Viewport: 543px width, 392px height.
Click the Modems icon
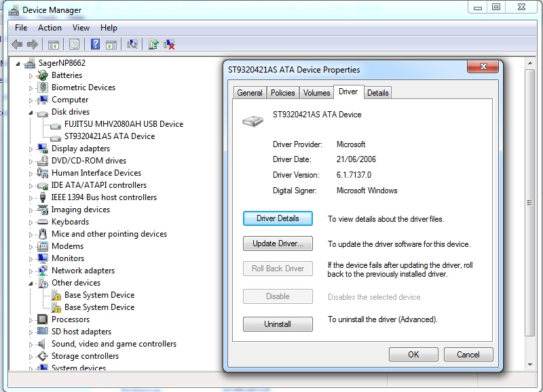43,246
